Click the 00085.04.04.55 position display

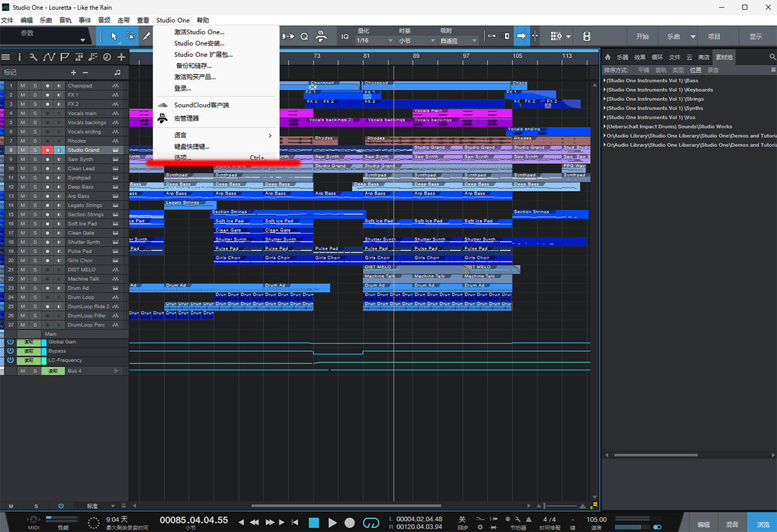194,520
